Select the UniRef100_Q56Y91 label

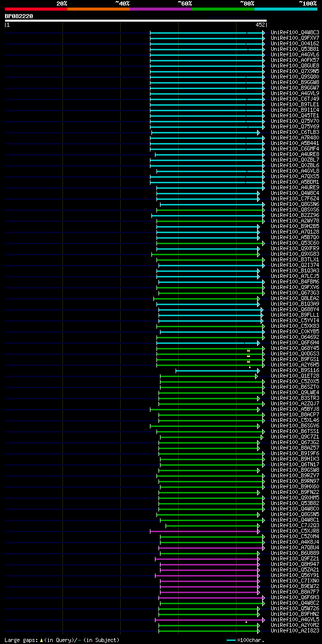click(x=295, y=576)
